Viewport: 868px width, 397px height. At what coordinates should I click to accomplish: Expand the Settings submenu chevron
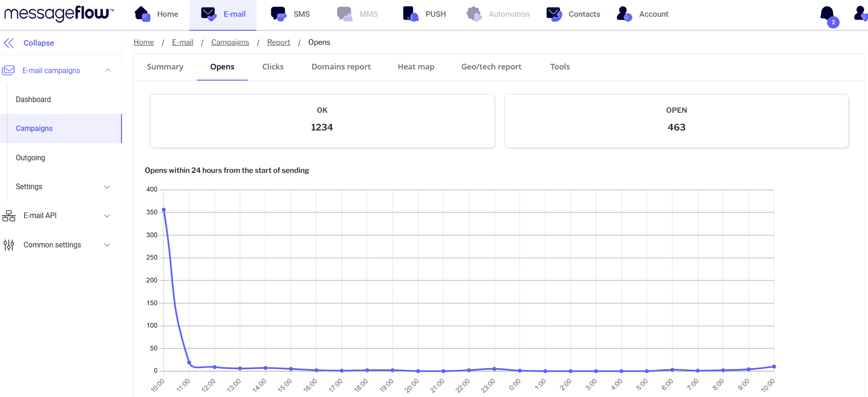(107, 187)
